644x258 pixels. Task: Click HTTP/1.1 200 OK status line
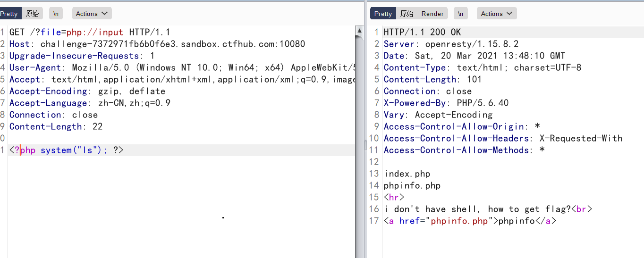pyautogui.click(x=422, y=32)
